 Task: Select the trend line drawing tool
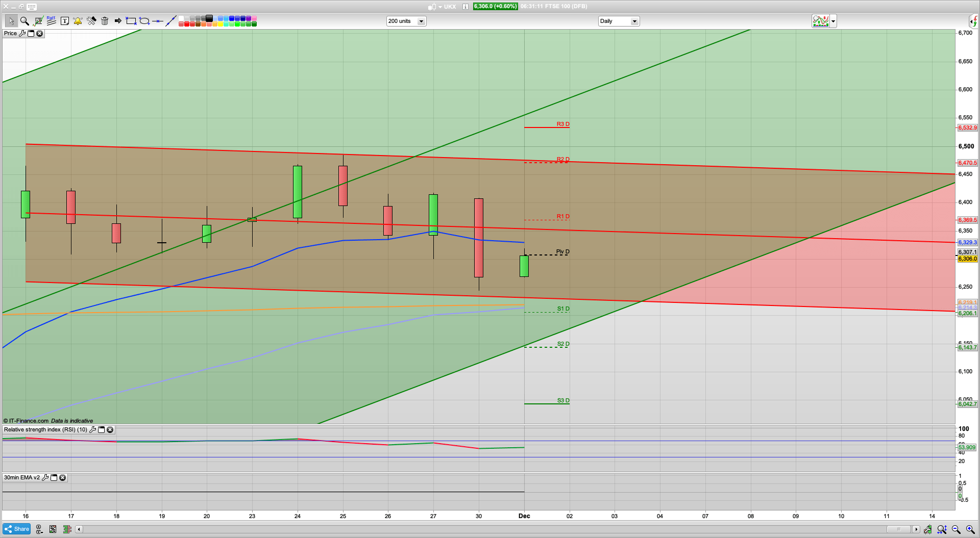(x=171, y=21)
